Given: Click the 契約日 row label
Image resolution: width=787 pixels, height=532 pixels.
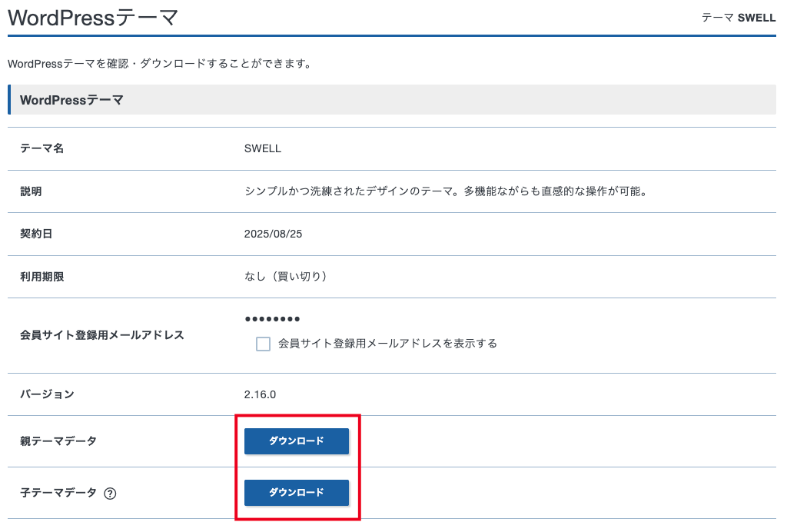Looking at the screenshot, I should click(36, 234).
